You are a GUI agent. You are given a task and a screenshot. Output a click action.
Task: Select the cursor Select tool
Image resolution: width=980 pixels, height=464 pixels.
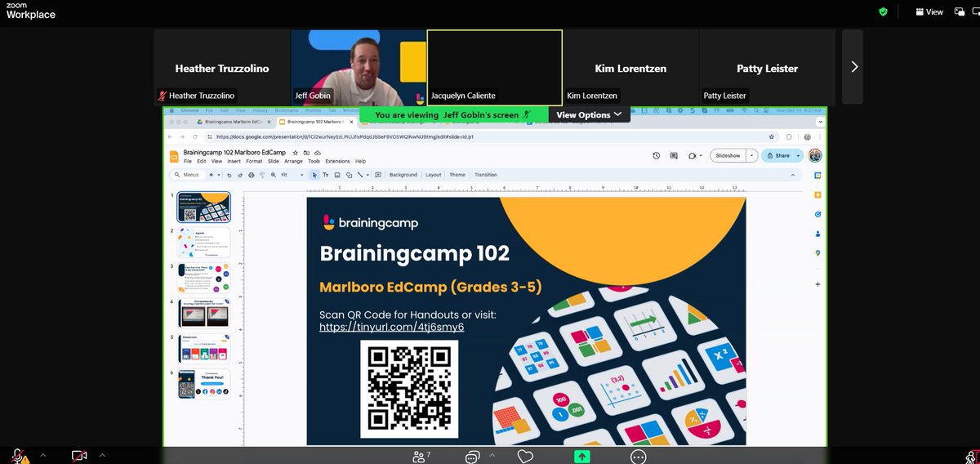coord(314,175)
